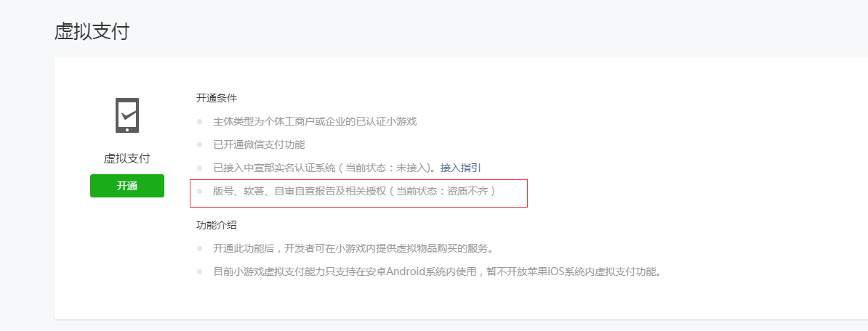Click bullet dot before 开通此功能后 line

(200, 249)
